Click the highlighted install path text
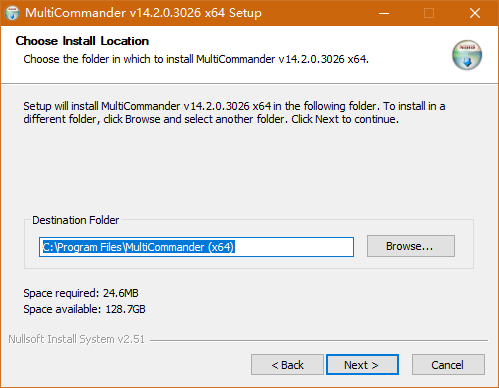Screen dimensions: 499x388 (x=139, y=247)
